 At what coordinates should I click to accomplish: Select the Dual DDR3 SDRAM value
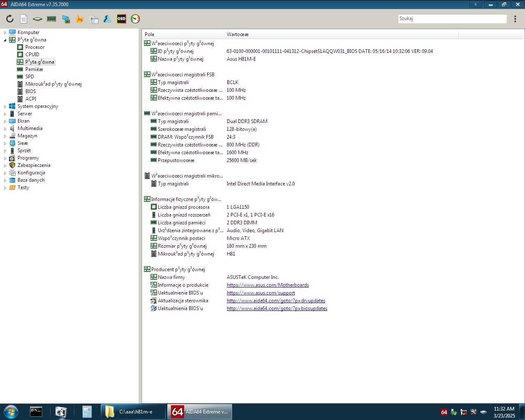(x=247, y=121)
